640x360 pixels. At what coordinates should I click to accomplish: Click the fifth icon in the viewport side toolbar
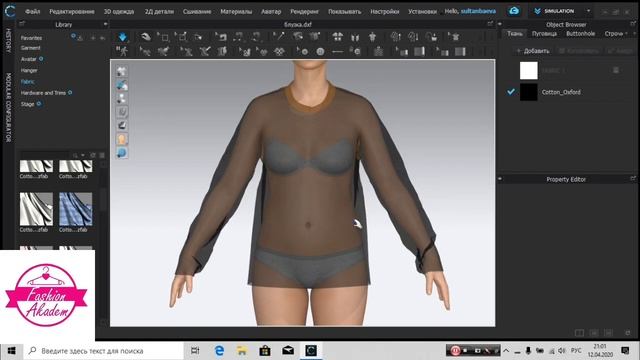click(x=122, y=125)
